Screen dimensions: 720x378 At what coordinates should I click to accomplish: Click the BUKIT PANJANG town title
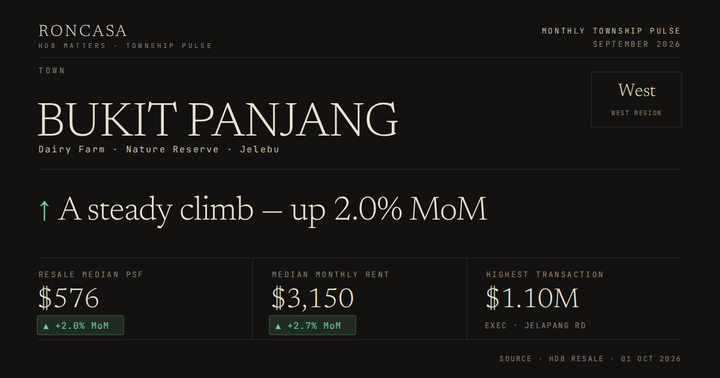[218, 120]
